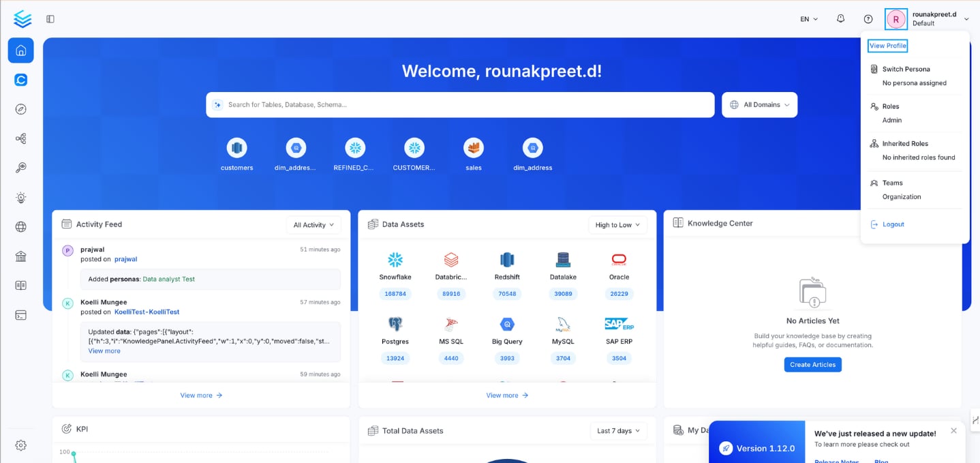Open the help question mark icon
This screenshot has width=980, height=463.
pos(868,19)
